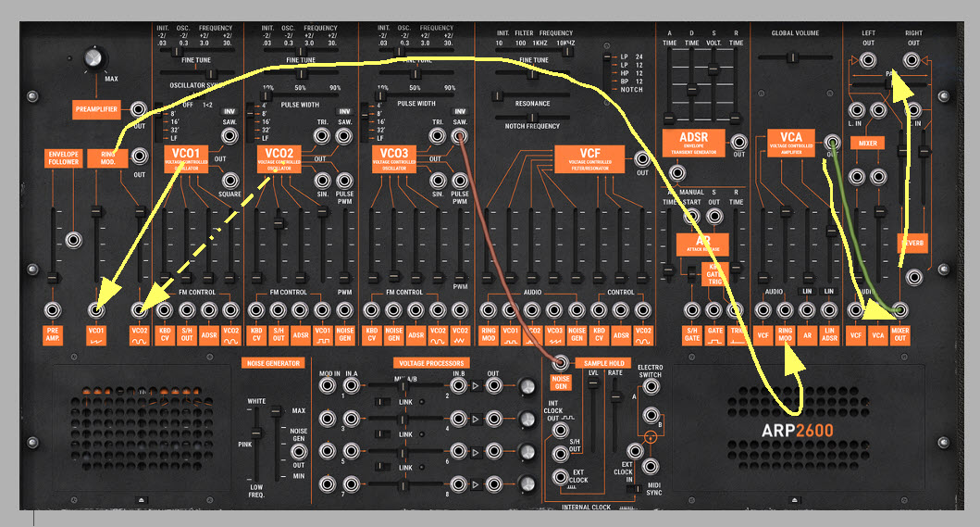
Task: Toggle the LIN switch above the AR input
Action: click(807, 292)
